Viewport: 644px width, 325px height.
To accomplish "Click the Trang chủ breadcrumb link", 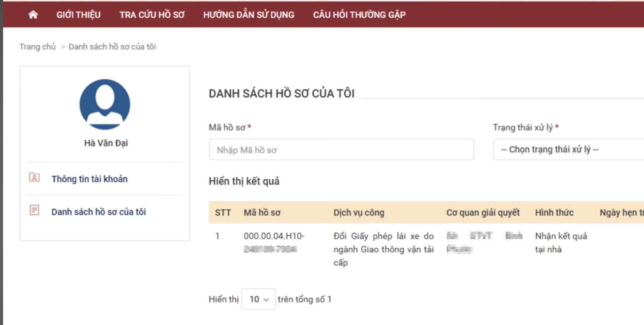I will [37, 47].
